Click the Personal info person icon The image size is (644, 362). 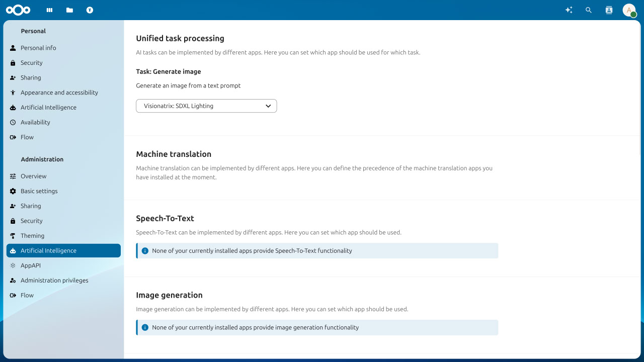[x=13, y=48]
